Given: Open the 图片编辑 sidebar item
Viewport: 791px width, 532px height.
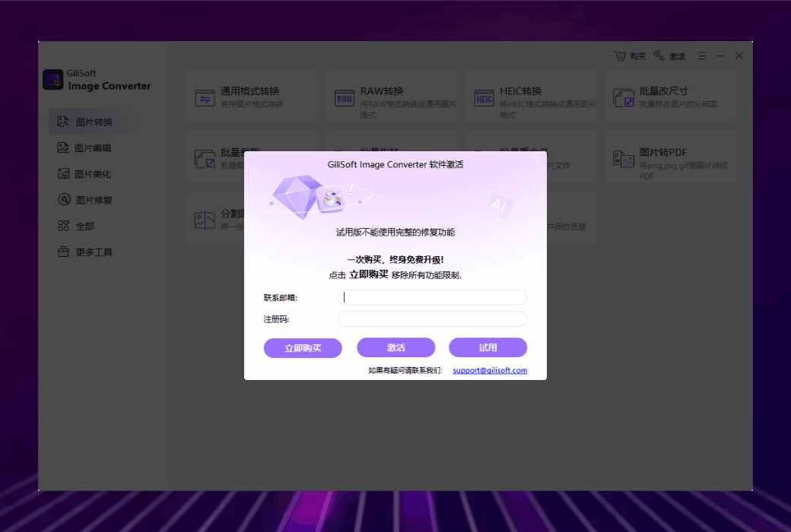Looking at the screenshot, I should tap(92, 147).
